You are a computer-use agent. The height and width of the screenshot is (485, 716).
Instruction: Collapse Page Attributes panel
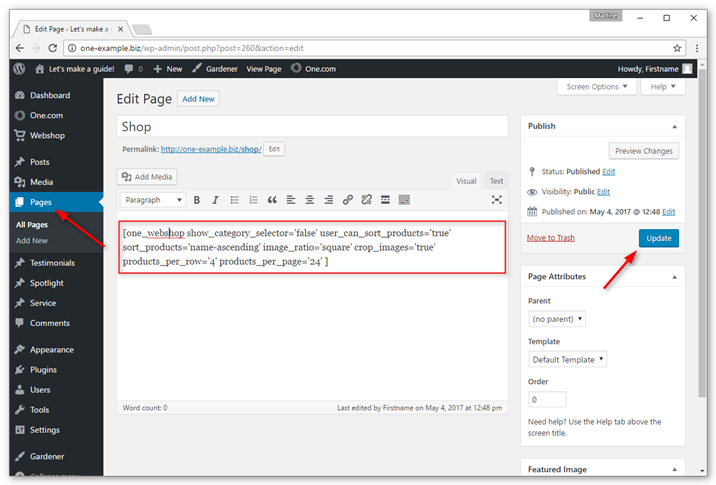tap(674, 277)
